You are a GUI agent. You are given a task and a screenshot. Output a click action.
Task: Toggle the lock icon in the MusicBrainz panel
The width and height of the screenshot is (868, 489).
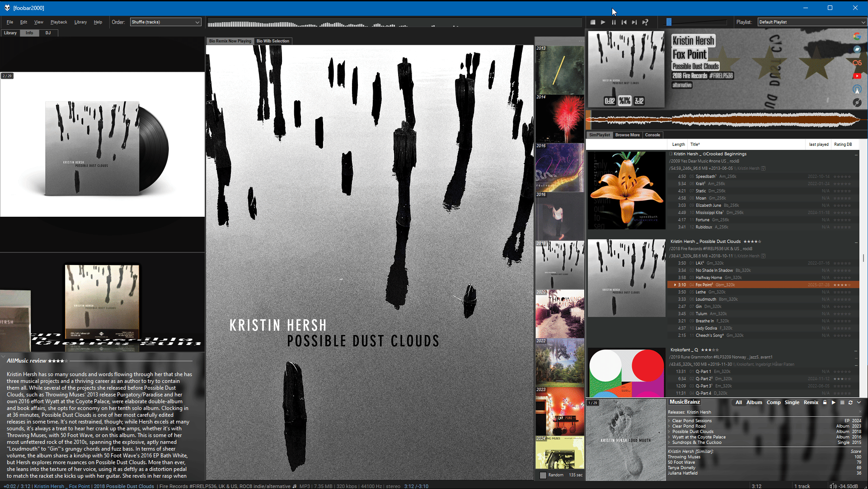tap(825, 402)
